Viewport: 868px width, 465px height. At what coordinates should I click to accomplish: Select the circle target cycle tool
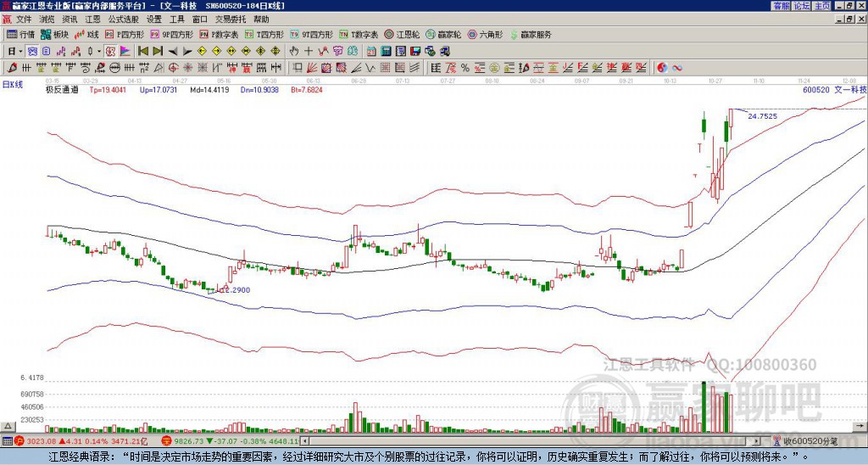click(x=173, y=68)
